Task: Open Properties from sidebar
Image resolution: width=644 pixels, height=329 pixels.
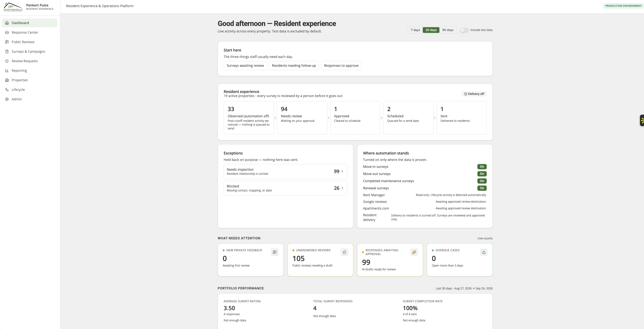Action: coord(30,80)
